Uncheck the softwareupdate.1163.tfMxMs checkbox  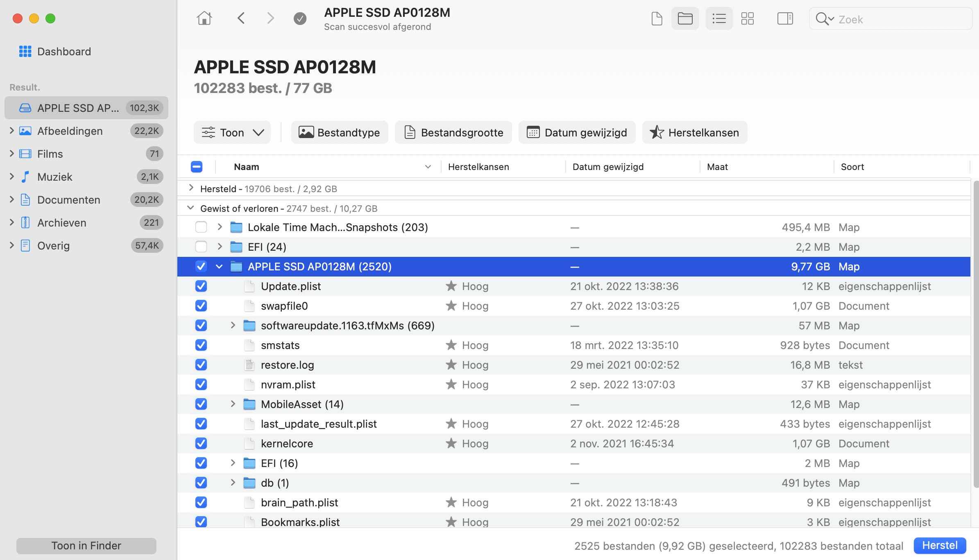(201, 325)
